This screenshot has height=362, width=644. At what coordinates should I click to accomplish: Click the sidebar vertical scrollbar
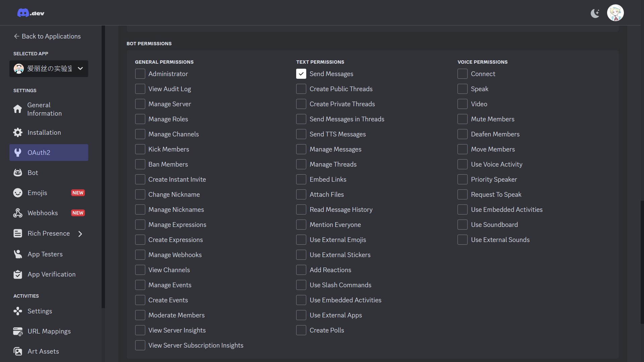tap(103, 168)
